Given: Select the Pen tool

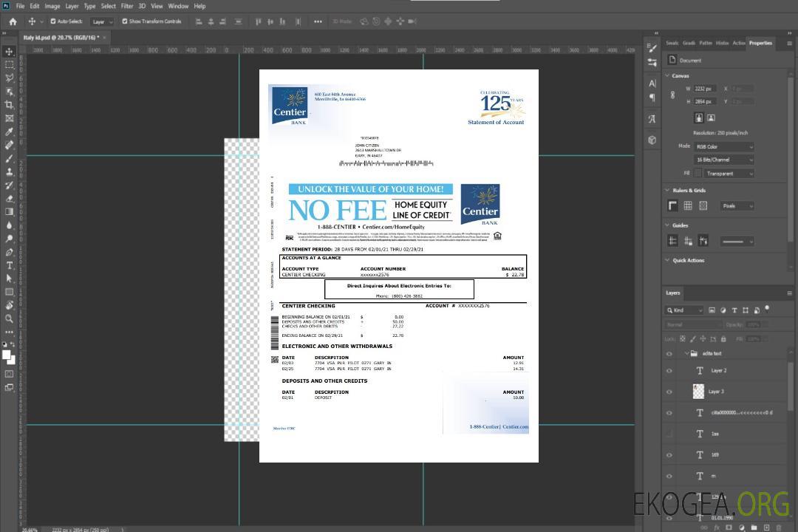Looking at the screenshot, I should pyautogui.click(x=9, y=252).
